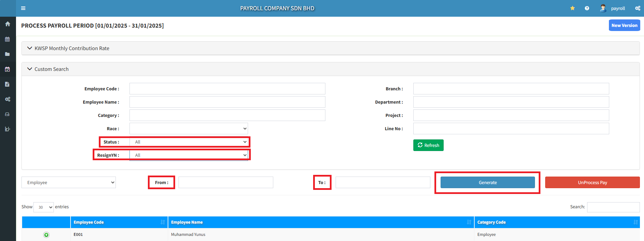Open the folder icon in the sidebar

(7, 54)
